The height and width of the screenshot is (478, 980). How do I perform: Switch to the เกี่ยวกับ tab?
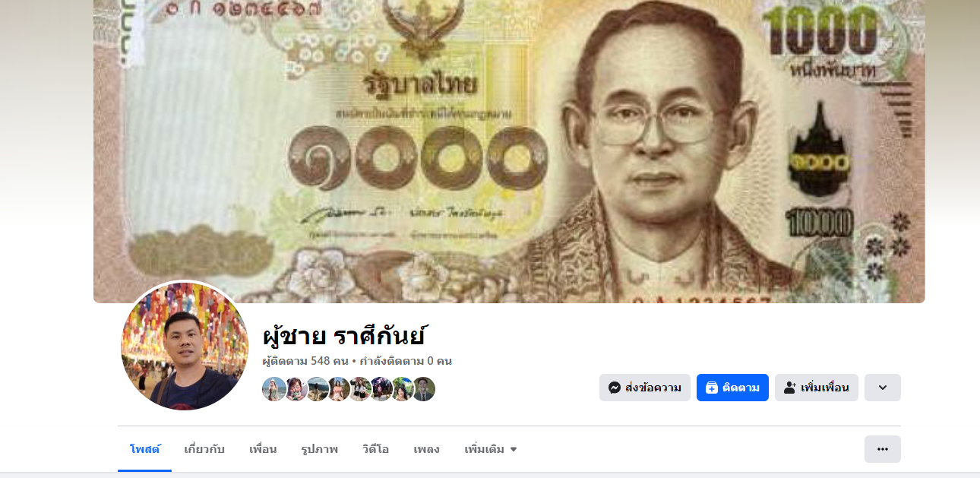[204, 449]
